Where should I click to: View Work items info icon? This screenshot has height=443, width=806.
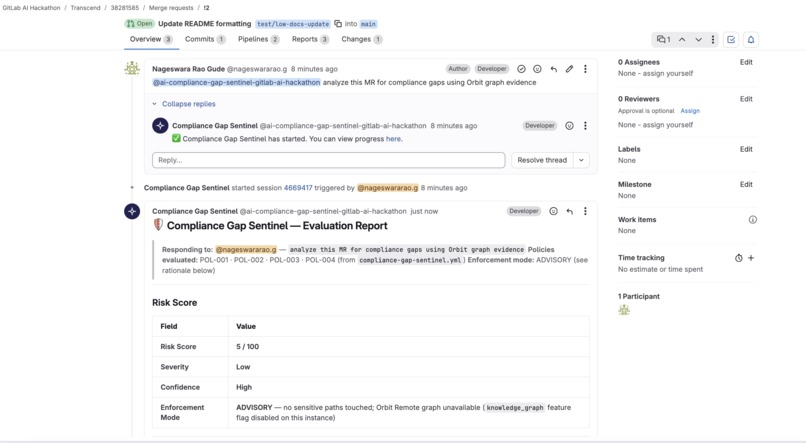point(753,219)
